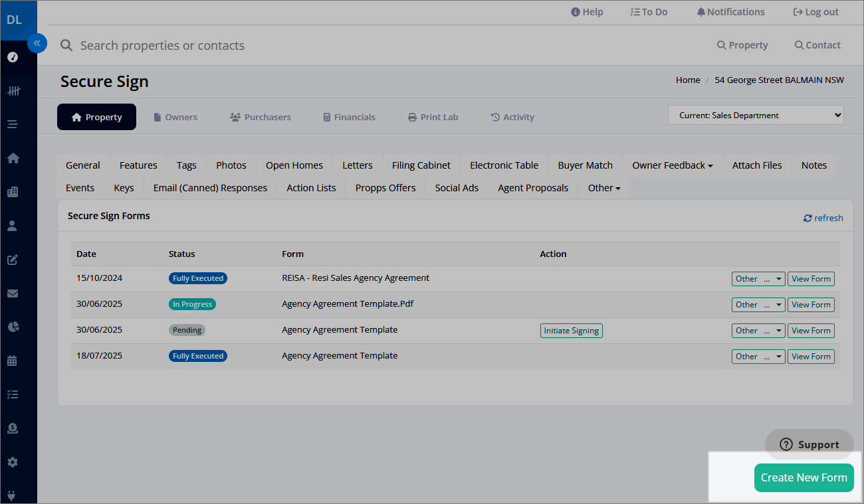The width and height of the screenshot is (864, 504).
Task: Refresh the Secure Sign Forms list
Action: [x=823, y=218]
